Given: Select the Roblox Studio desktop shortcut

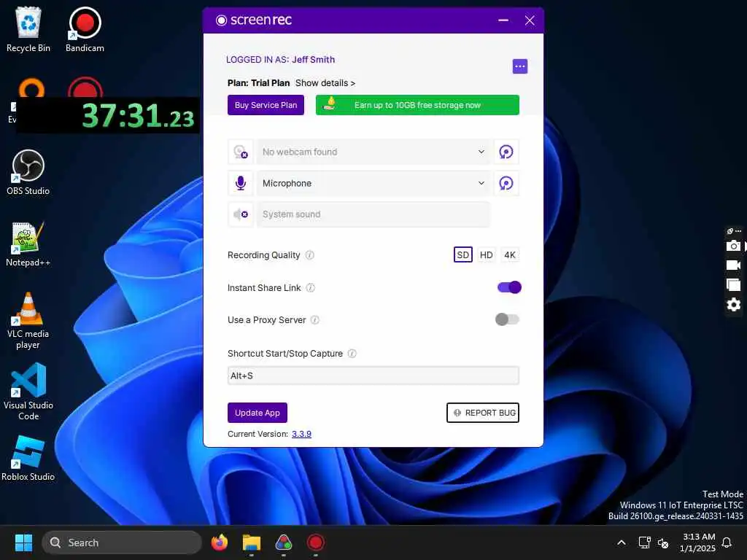Looking at the screenshot, I should (28, 458).
